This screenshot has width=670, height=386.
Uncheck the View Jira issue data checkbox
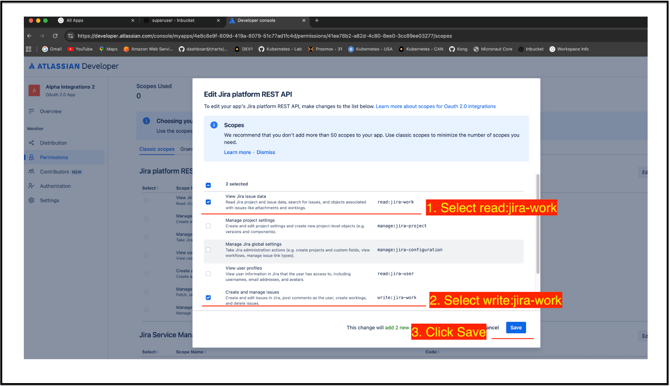(x=208, y=202)
